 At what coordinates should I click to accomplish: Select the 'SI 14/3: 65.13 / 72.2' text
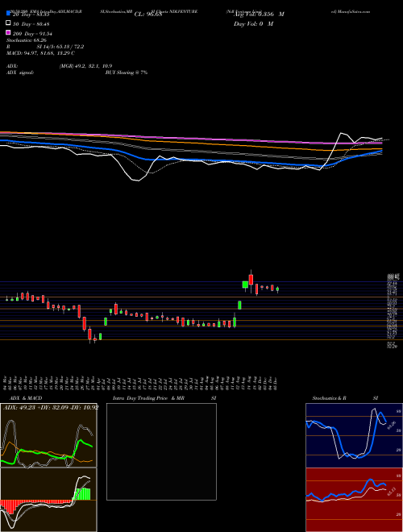coord(60,47)
